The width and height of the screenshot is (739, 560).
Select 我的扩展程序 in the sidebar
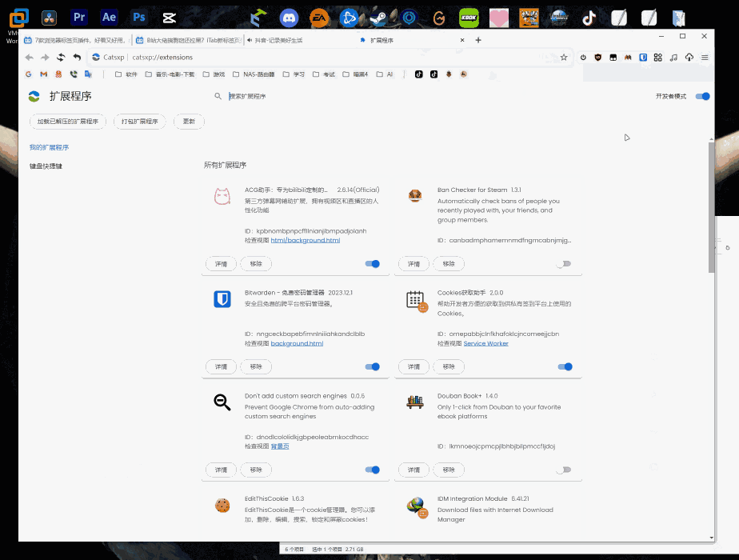point(49,147)
